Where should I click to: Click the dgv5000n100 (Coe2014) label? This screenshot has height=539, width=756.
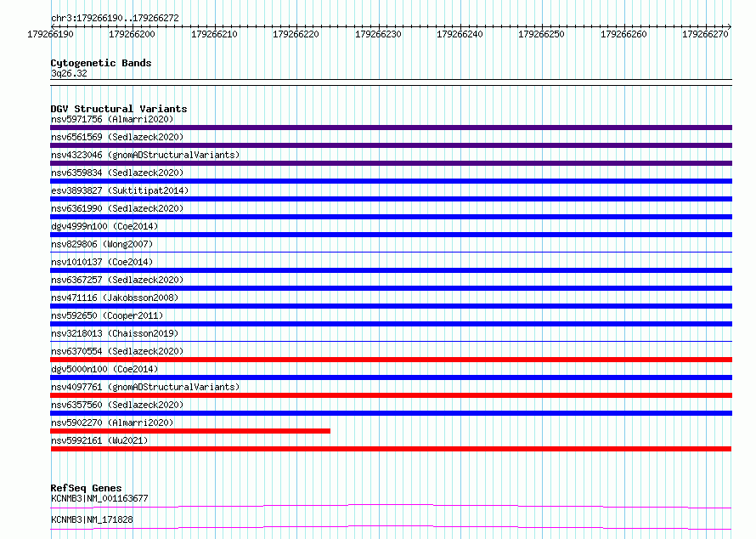click(x=104, y=369)
